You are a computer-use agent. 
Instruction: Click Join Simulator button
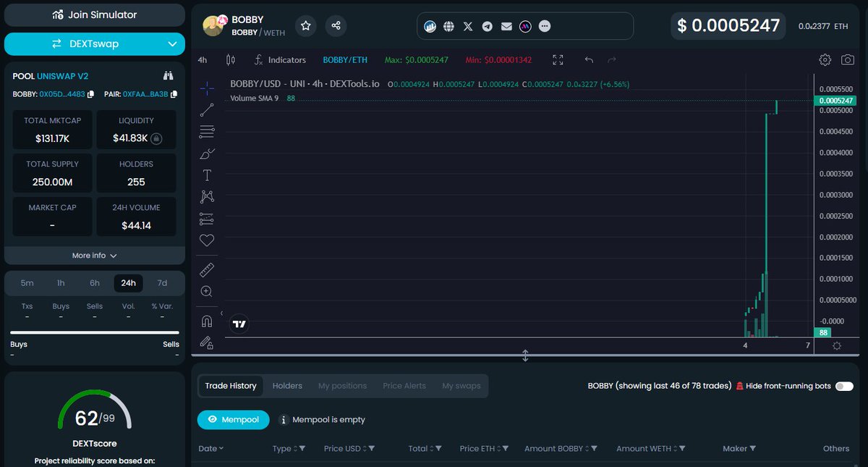coord(95,14)
